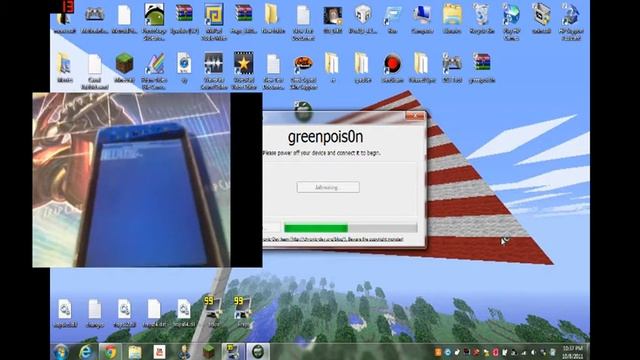Open the Chronic Dev Team link in greenpois0n

coord(334,239)
